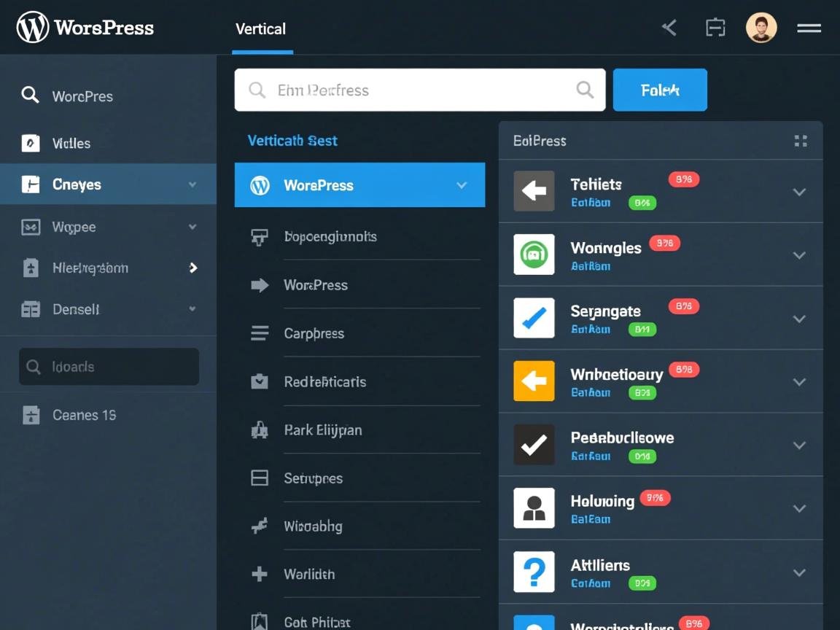Click the calendar icon in top bar

(x=715, y=28)
